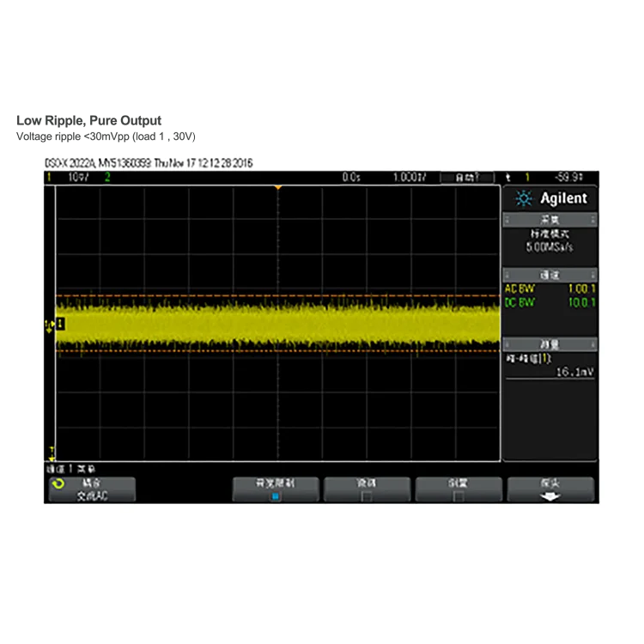
Task: Click the DSO-X 2022A timestamp header line
Action: tap(149, 163)
